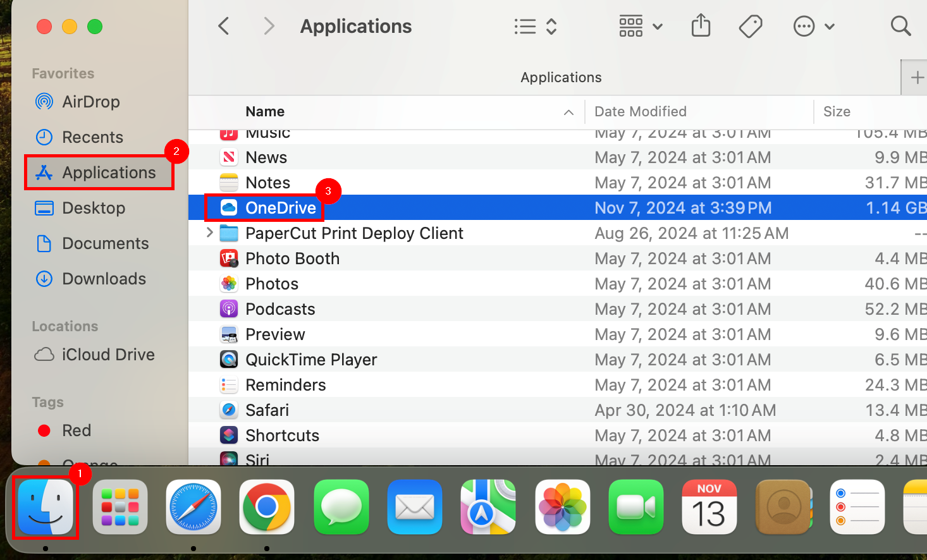Sort files by Date Modified column

[x=641, y=111]
